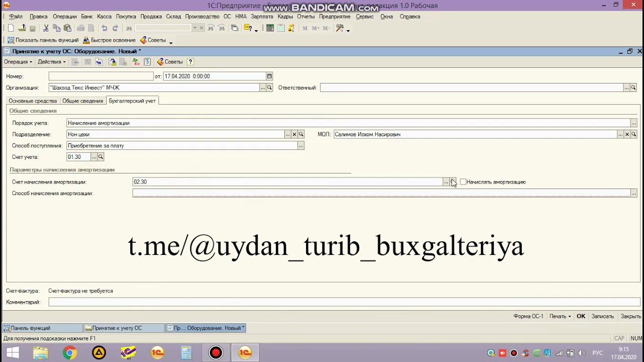Open selection for Счет начисления амортизации 02.30
The height and width of the screenshot is (362, 644).
pyautogui.click(x=446, y=182)
